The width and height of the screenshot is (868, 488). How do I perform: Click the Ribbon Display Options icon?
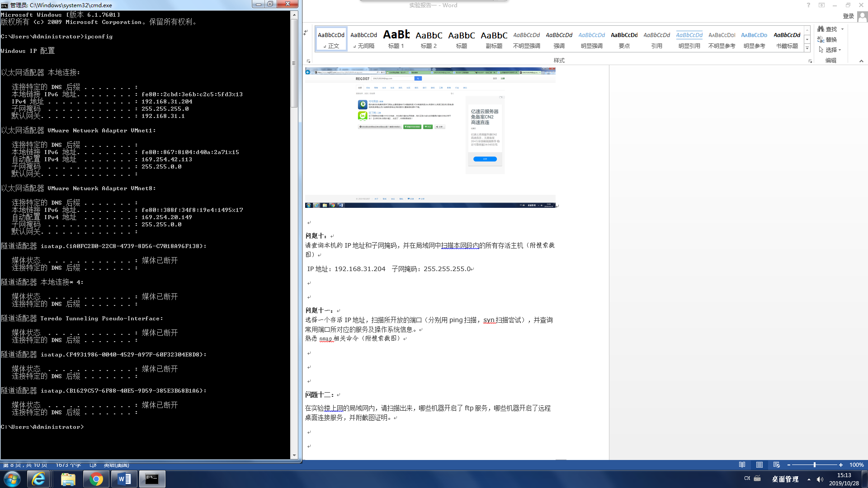821,5
